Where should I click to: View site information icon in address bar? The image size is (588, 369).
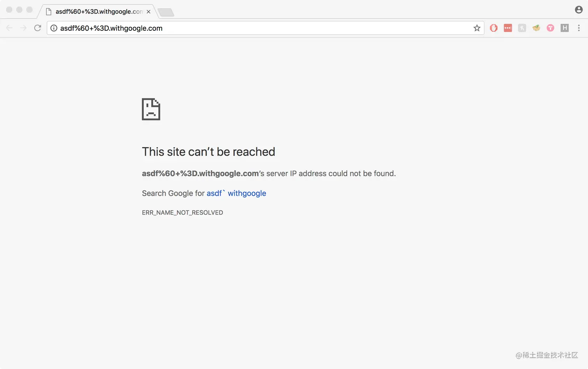pos(54,28)
